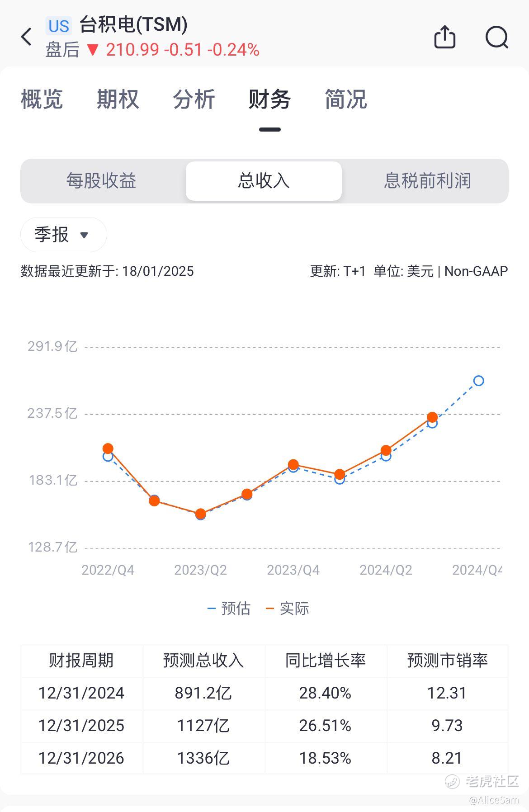The width and height of the screenshot is (529, 812).
Task: Click the 财报周期 column header
Action: [x=81, y=661]
